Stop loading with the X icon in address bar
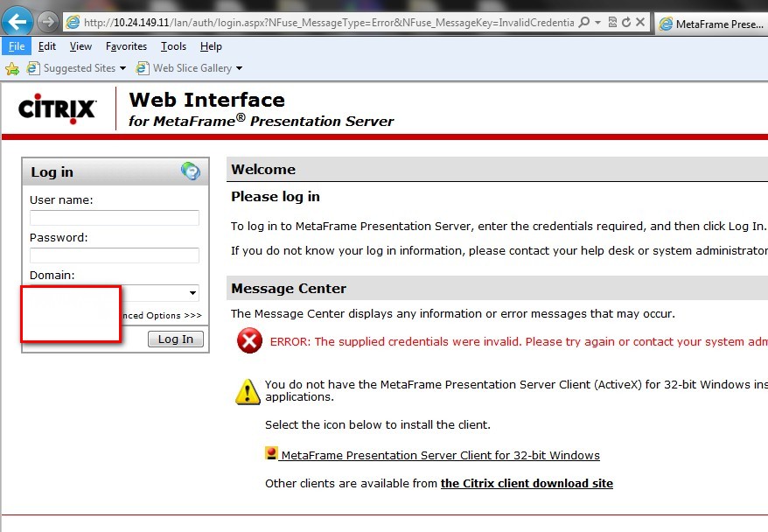The height and width of the screenshot is (532, 768). (640, 22)
